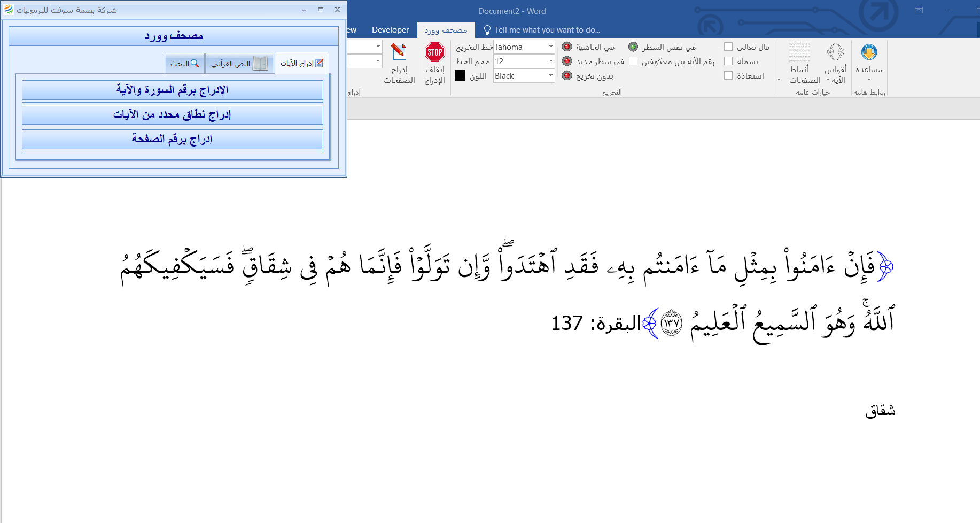Viewport: 980px width, 523px height.
Task: Enable the بسملة checkbox
Action: (728, 61)
